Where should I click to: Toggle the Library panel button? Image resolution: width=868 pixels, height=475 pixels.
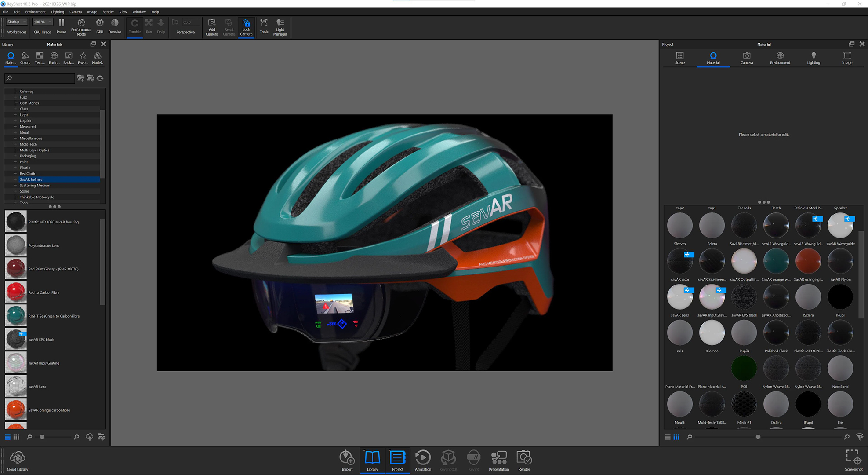click(372, 460)
